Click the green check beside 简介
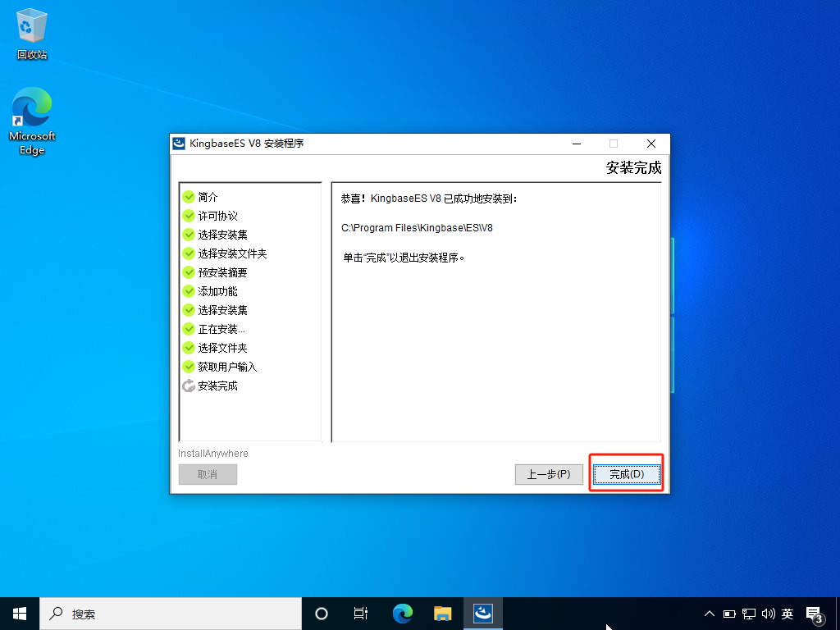Viewport: 840px width, 630px height. [x=189, y=197]
